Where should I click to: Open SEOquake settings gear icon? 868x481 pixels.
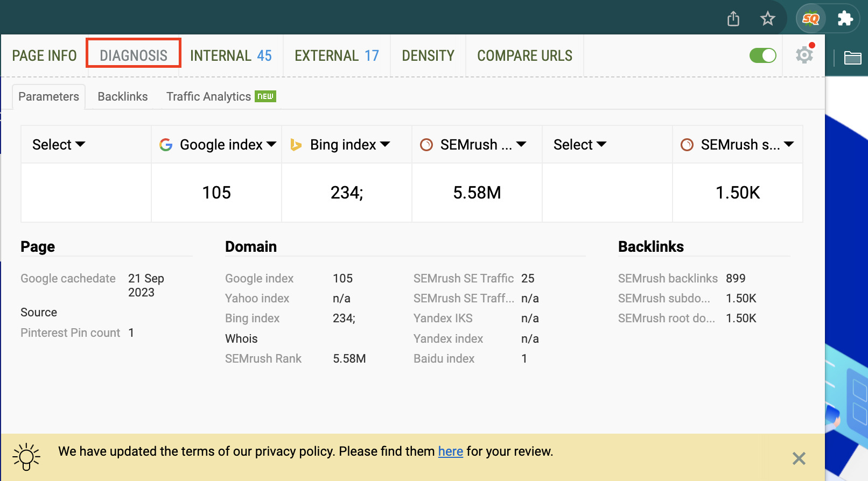pos(804,54)
